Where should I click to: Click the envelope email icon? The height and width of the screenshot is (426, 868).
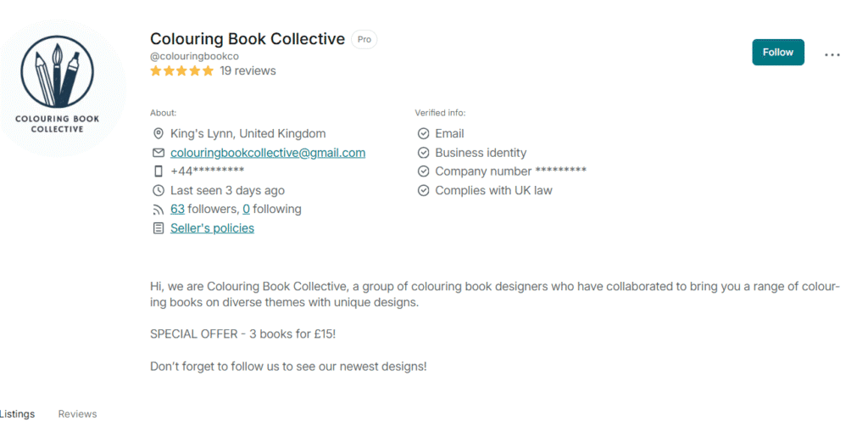tap(158, 154)
